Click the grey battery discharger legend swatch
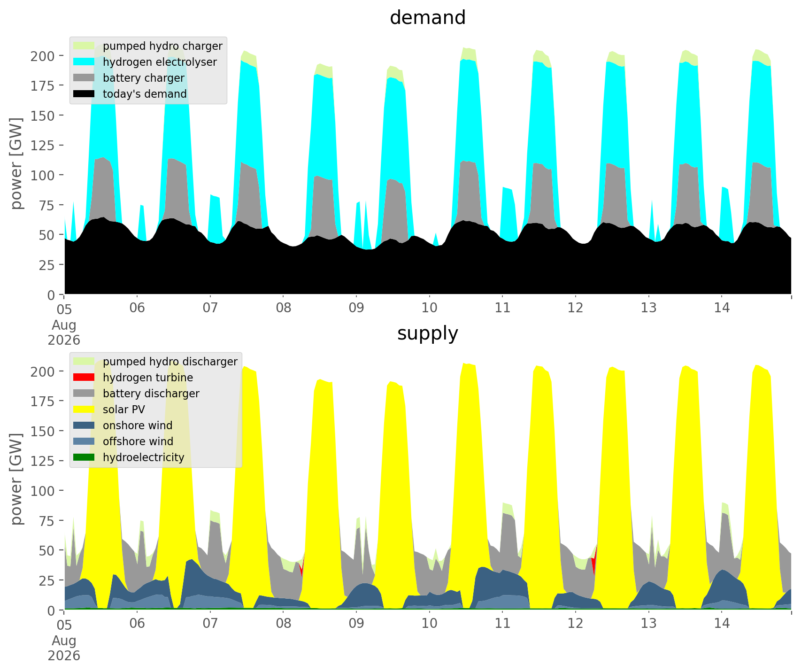Image resolution: width=801 pixels, height=672 pixels. click(x=84, y=394)
